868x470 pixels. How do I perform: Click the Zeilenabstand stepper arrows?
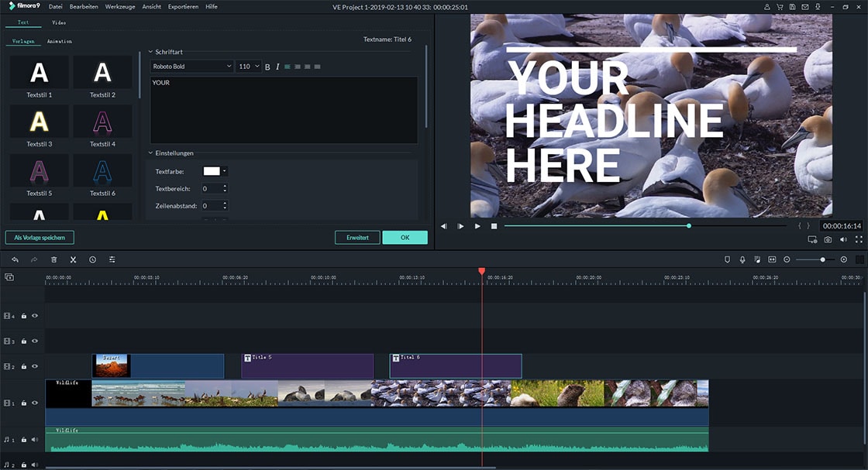[x=225, y=206]
